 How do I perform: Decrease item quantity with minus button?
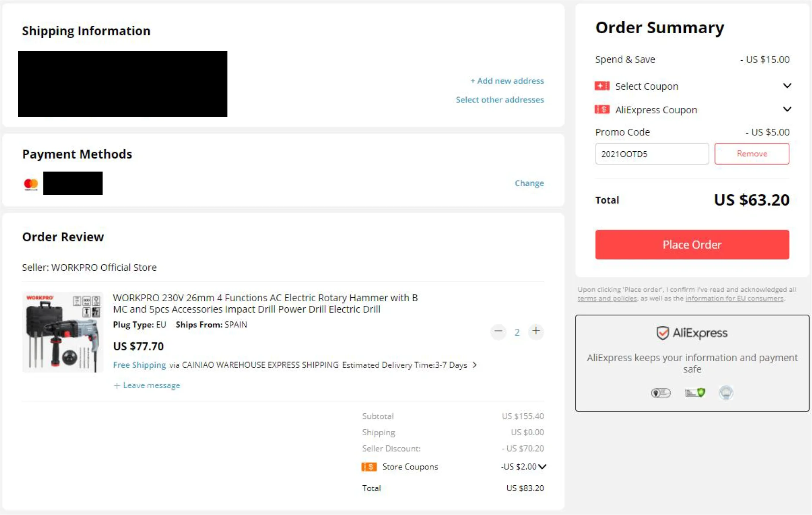coord(498,331)
